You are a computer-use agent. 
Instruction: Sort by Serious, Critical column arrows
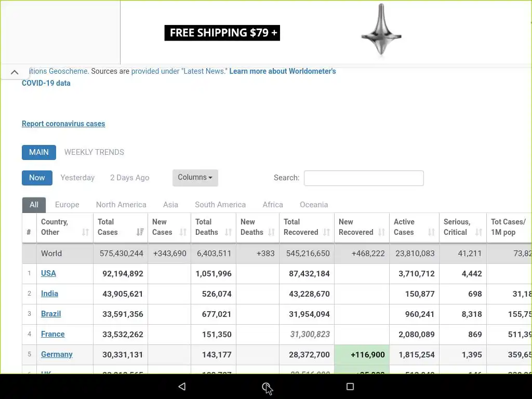[478, 232]
